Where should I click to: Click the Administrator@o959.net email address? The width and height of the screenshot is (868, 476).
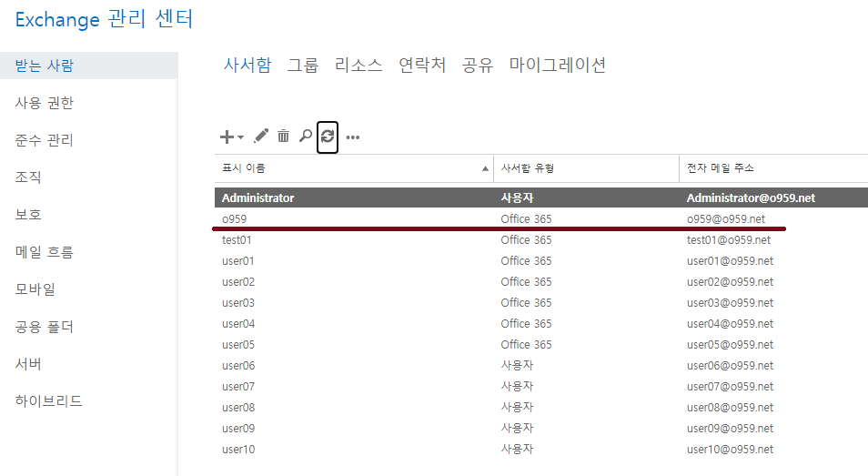(751, 197)
